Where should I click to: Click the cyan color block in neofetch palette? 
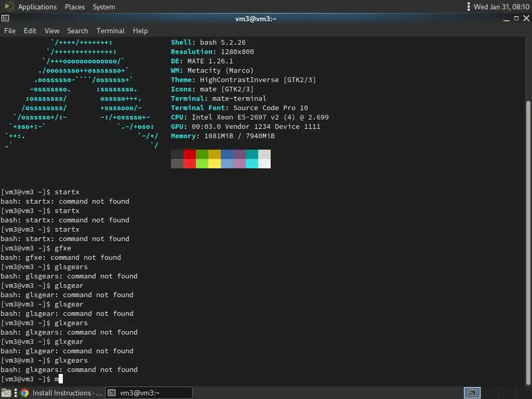[252, 159]
